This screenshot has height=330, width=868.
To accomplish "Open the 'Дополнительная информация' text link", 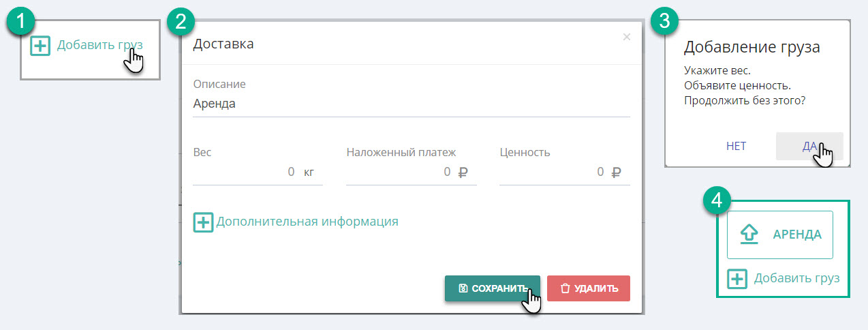I will [307, 222].
